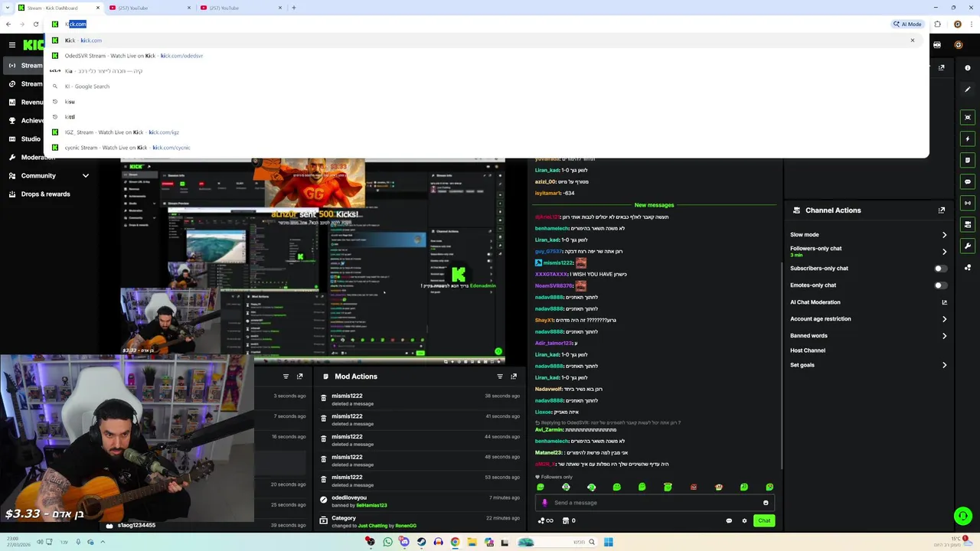Open Drops & rewards in sidebar

point(46,194)
